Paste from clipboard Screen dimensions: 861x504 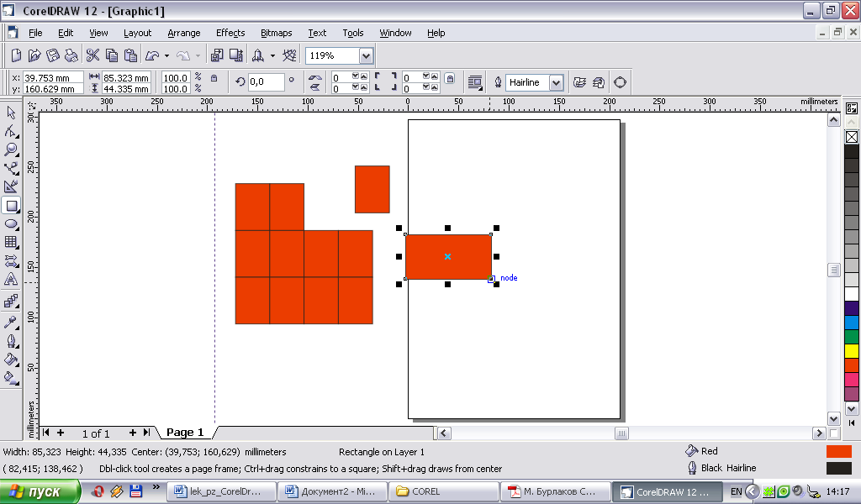(130, 55)
